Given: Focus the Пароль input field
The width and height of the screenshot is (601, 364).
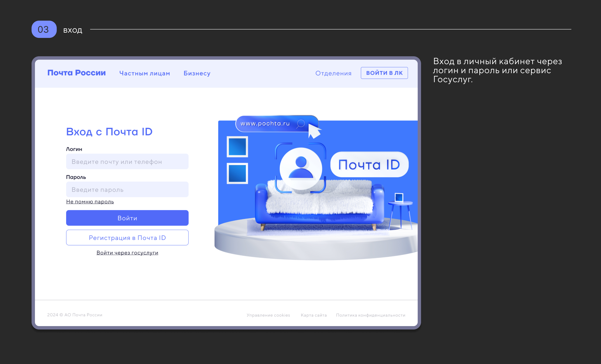Looking at the screenshot, I should [127, 189].
